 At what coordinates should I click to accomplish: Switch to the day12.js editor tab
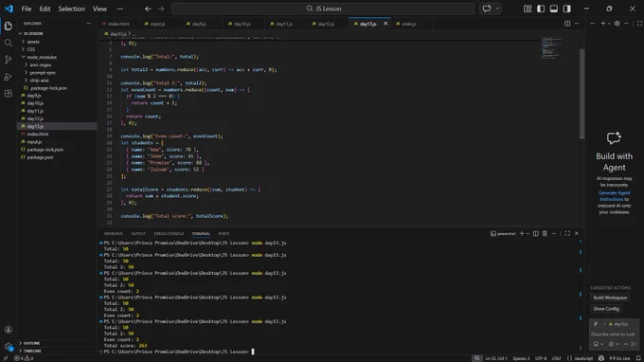tap(326, 24)
